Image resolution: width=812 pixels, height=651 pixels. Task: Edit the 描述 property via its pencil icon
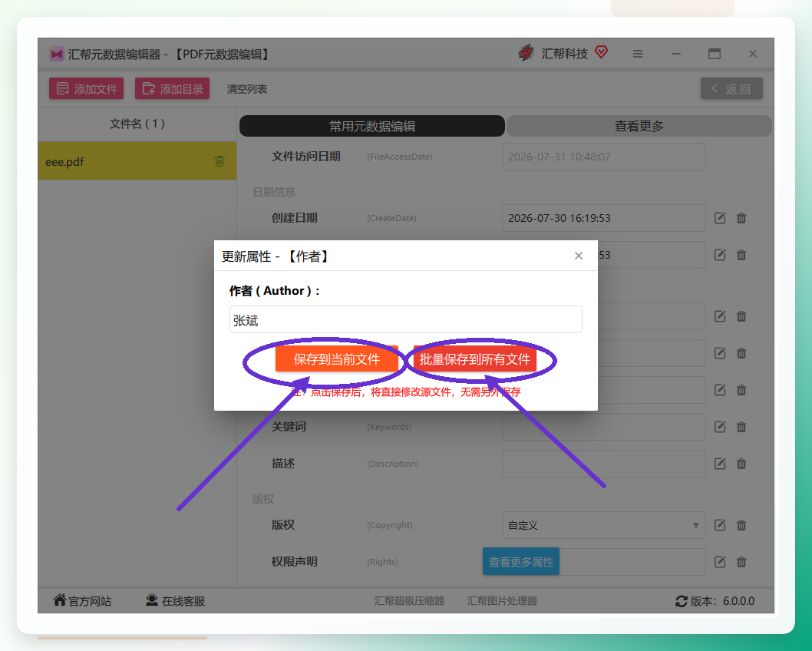(x=720, y=464)
